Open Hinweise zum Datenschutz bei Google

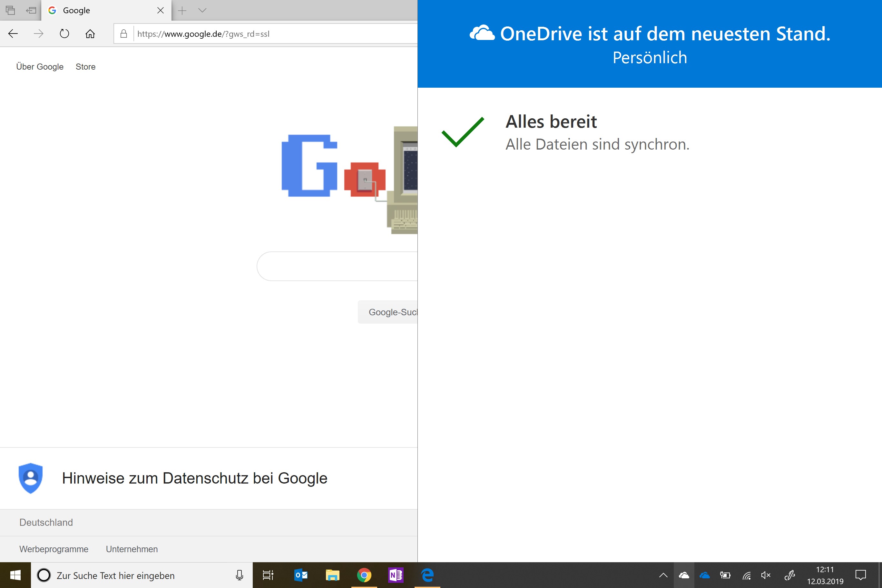[195, 478]
